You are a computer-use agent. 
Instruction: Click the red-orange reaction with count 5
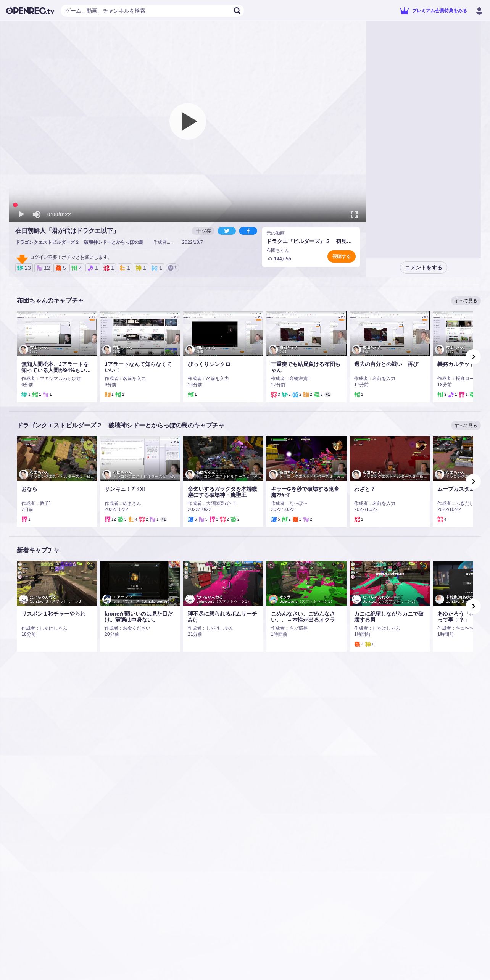(61, 268)
